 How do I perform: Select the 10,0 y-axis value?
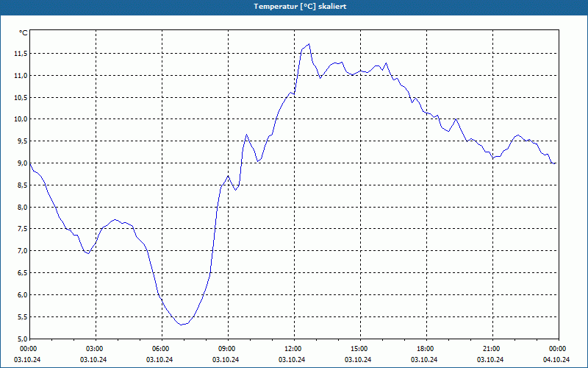[21, 119]
